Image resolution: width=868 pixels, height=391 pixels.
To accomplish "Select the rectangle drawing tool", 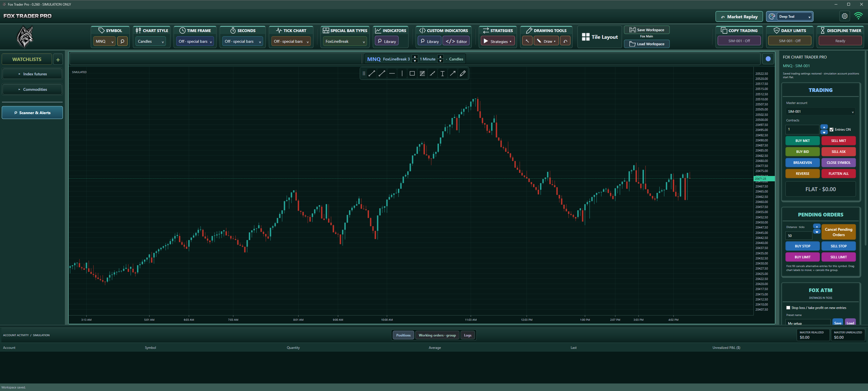I will (412, 73).
